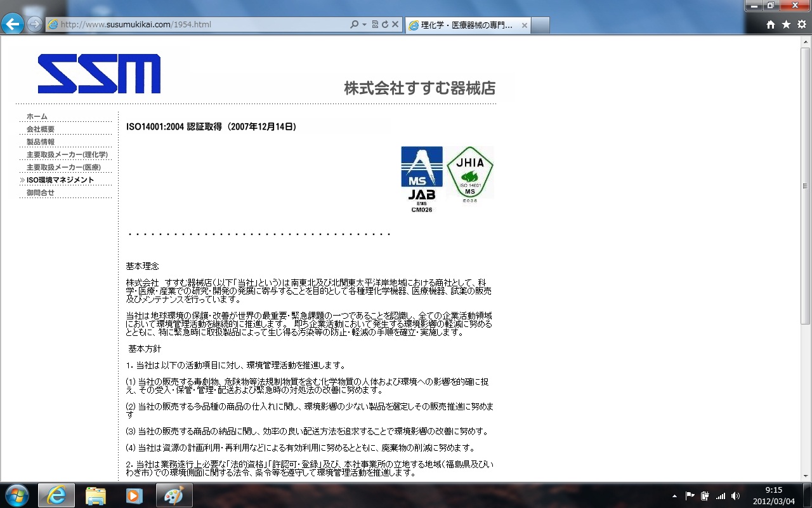Select the ISO環境マネジメント navigation item

pos(60,180)
